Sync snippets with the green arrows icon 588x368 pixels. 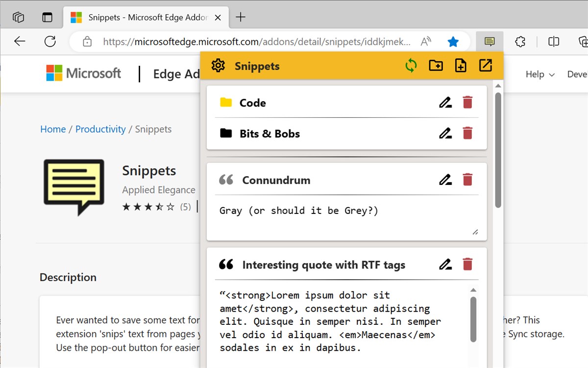click(x=411, y=65)
